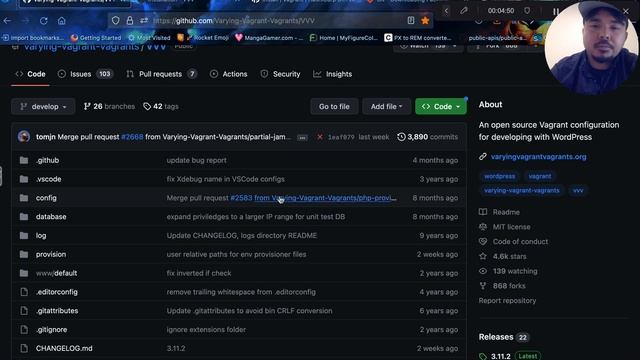Click the red failed status X icon
Viewport: 640px width, 360px height.
[320, 137]
